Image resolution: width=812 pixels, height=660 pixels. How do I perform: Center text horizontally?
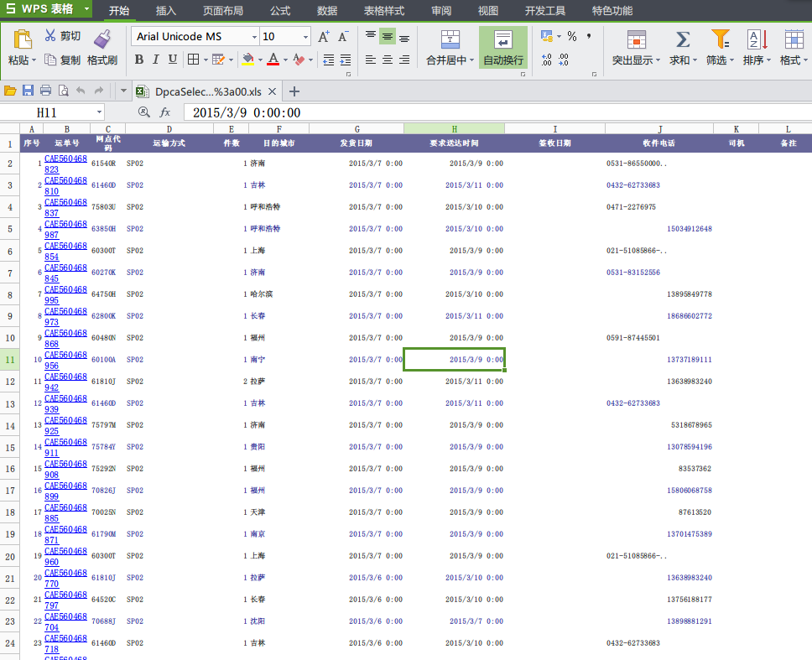pos(388,60)
